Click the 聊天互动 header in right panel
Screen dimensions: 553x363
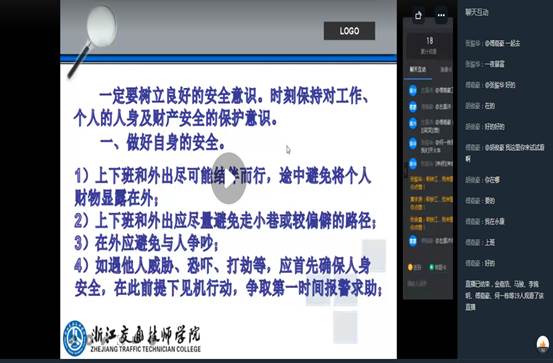pos(476,12)
